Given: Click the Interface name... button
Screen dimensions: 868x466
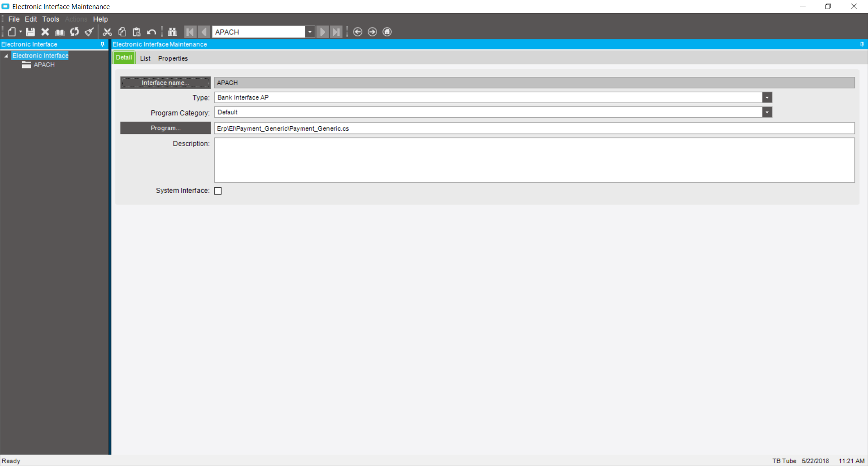Looking at the screenshot, I should point(165,83).
